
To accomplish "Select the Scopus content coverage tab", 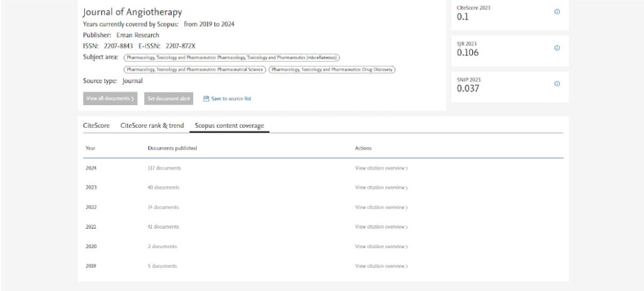I will [230, 125].
